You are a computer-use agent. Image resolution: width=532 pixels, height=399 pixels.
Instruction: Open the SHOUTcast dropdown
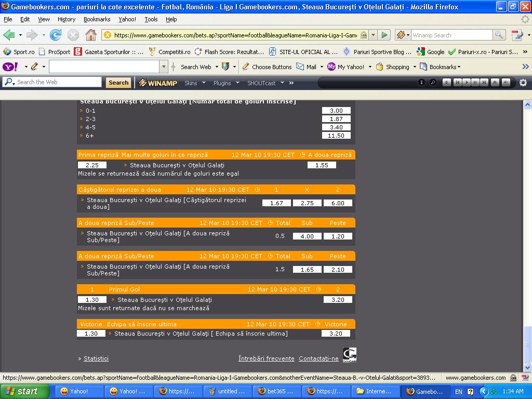click(265, 83)
